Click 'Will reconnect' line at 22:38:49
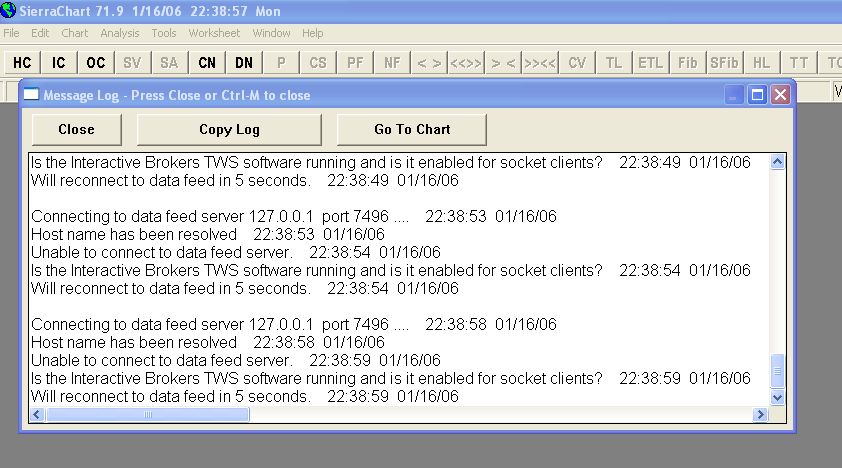The width and height of the screenshot is (842, 468). [245, 180]
